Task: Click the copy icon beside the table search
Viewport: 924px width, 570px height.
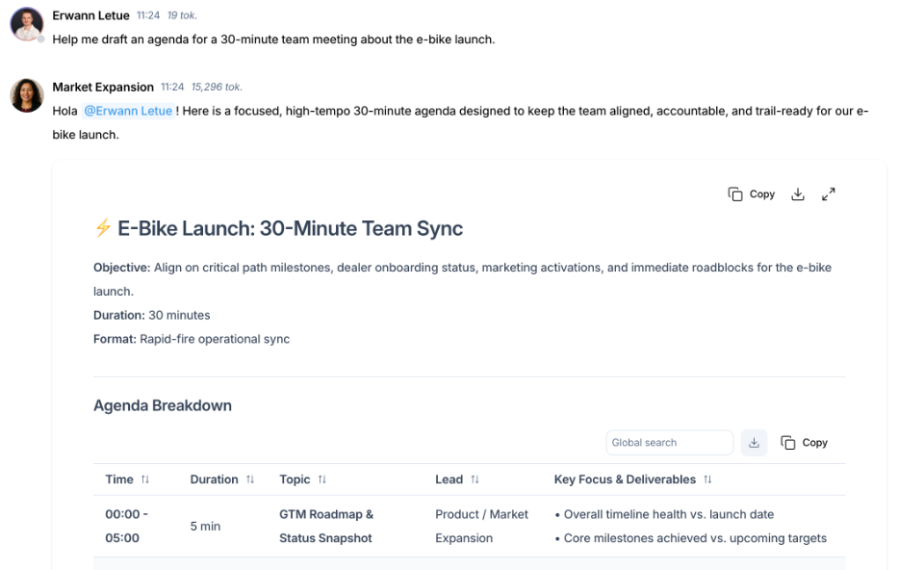Action: (x=788, y=443)
